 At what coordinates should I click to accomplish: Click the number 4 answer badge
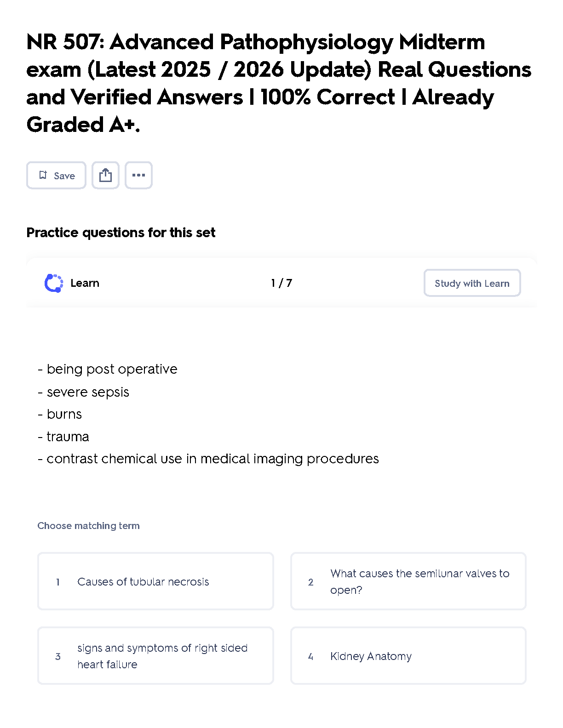[311, 656]
